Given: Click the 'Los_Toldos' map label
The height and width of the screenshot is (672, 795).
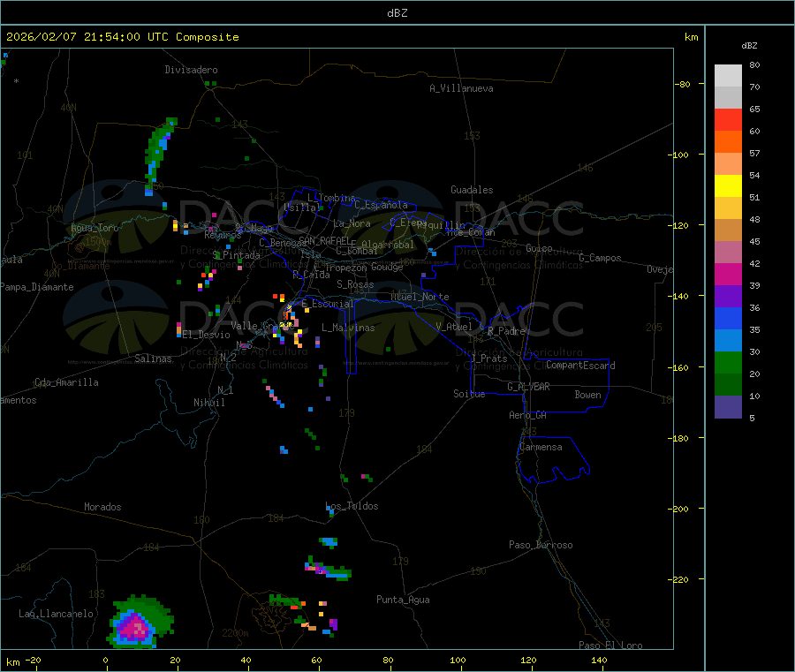Looking at the screenshot, I should click(352, 506).
